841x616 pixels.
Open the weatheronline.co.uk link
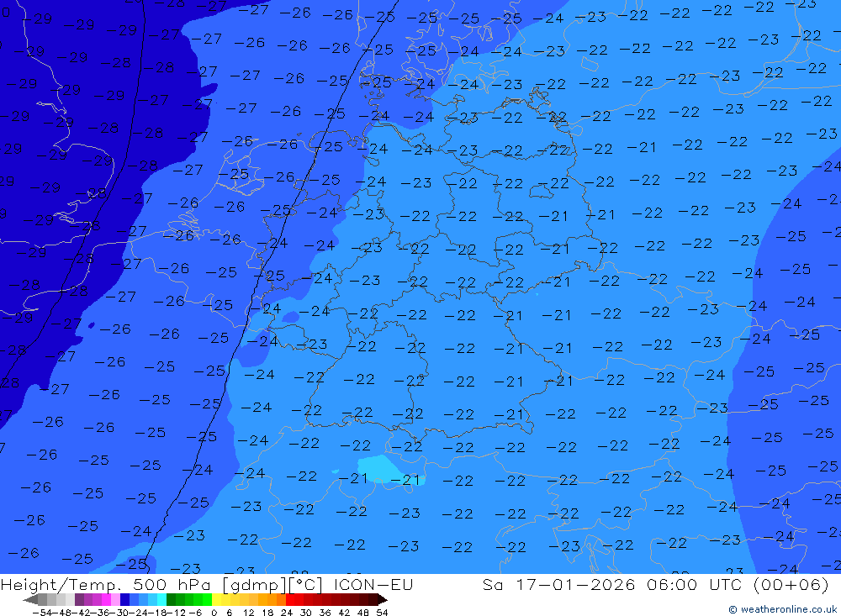(x=784, y=609)
